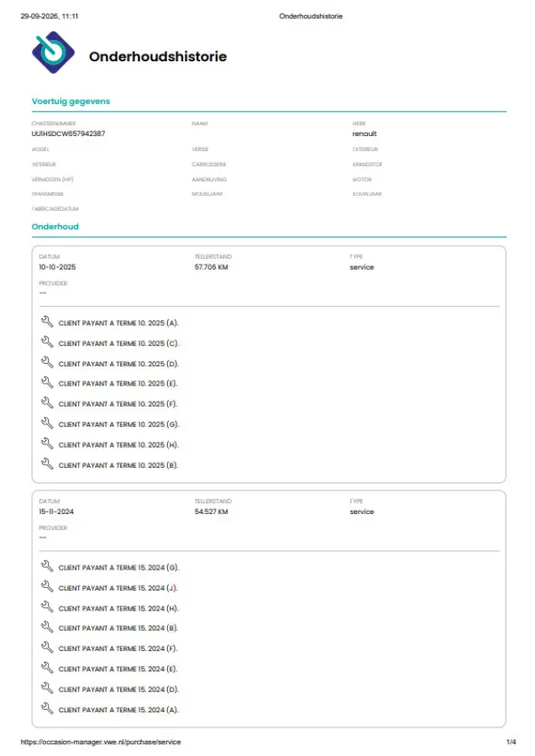Image resolution: width=535 pixels, height=756 pixels.
Task: Click wrench icon beside TERME 10. 2025 (H)
Action: click(47, 444)
